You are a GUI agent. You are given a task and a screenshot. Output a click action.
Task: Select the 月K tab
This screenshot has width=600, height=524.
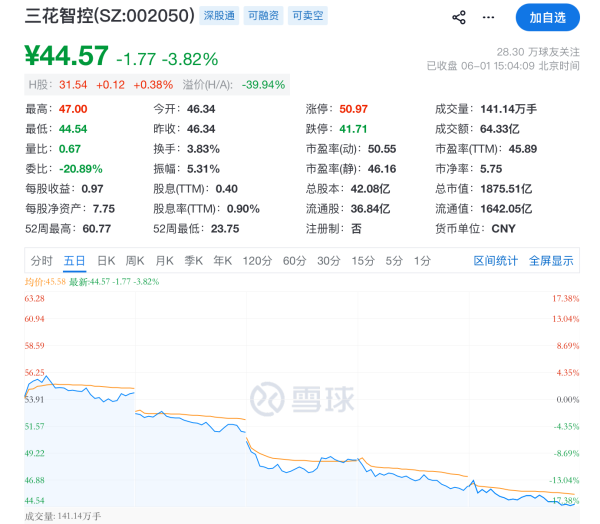tap(165, 261)
